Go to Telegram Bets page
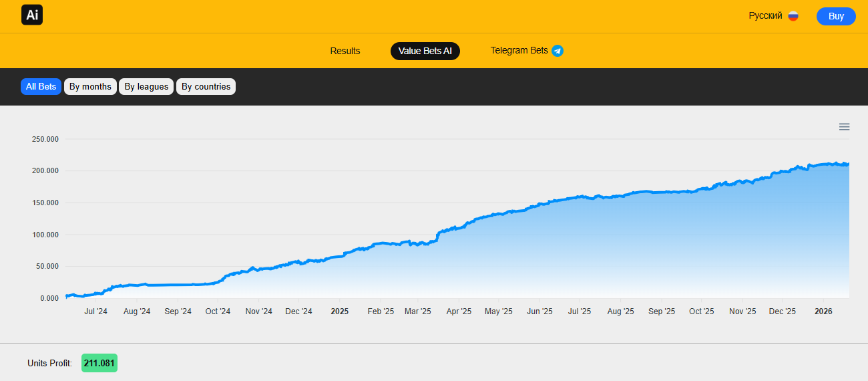Image resolution: width=868 pixels, height=381 pixels. (x=519, y=51)
